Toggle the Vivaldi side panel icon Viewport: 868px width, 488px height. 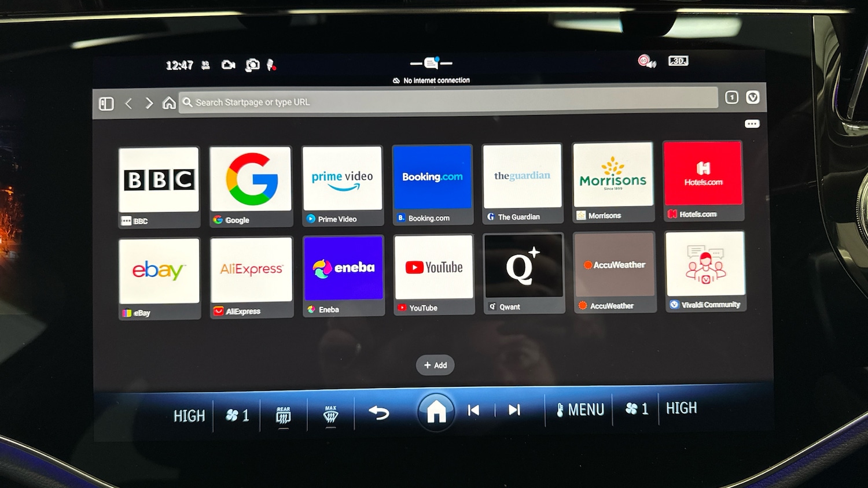coord(106,103)
